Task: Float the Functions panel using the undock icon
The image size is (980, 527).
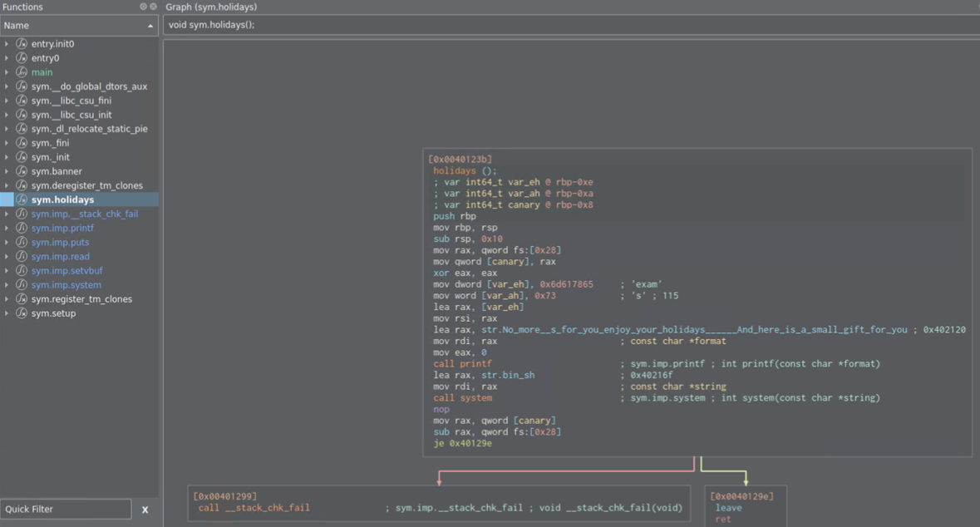Action: pos(143,7)
